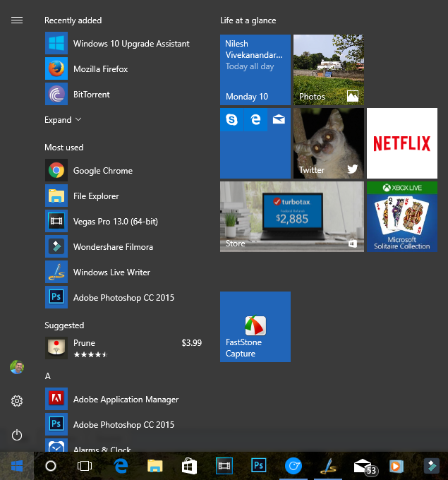Open the Twitter tile
Viewport: 448px width, 480px height.
point(329,143)
